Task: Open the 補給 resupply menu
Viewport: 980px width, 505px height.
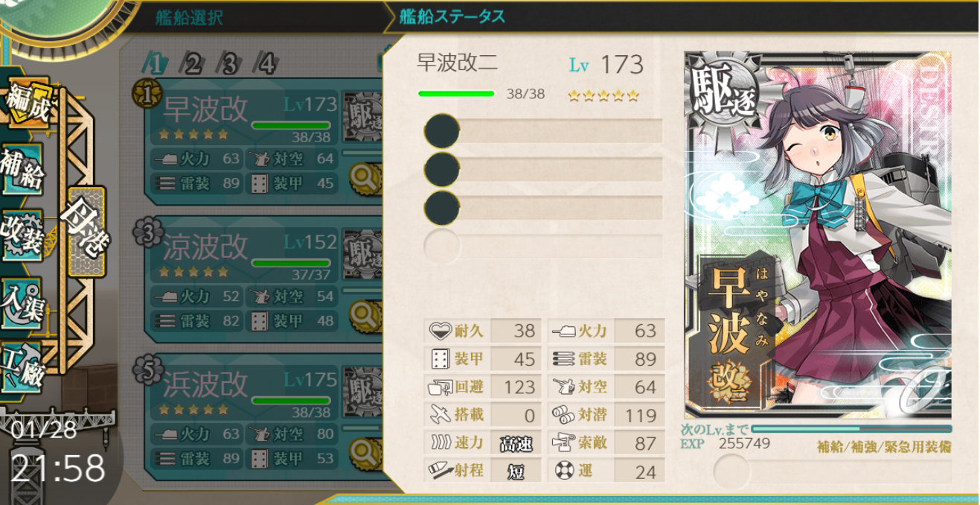Action: click(x=22, y=168)
